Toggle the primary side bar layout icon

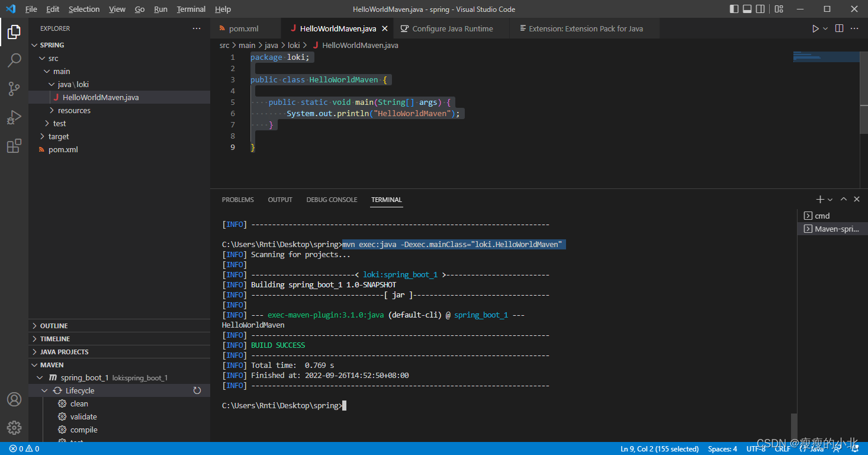click(734, 9)
